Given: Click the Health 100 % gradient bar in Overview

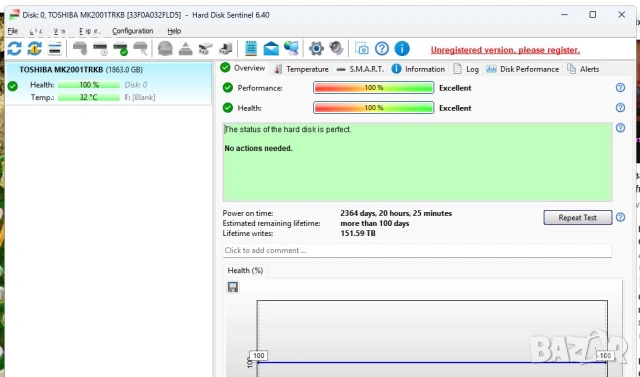Looking at the screenshot, I should pos(373,108).
